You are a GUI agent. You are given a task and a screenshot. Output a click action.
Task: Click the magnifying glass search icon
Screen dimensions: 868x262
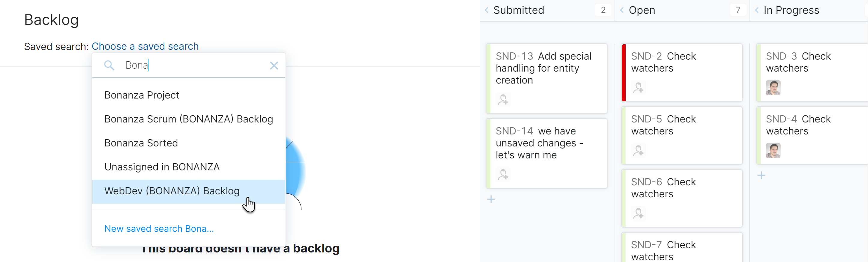click(109, 65)
